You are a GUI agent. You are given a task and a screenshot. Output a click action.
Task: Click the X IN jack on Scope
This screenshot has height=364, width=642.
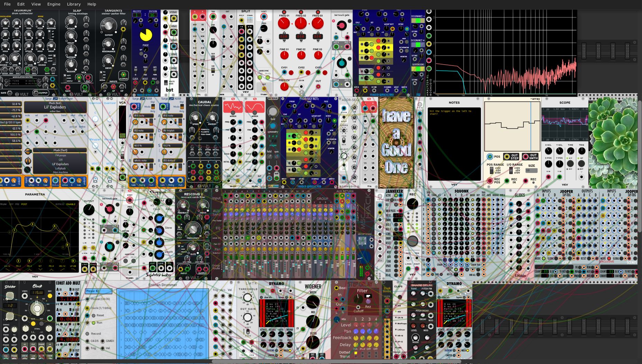click(548, 177)
